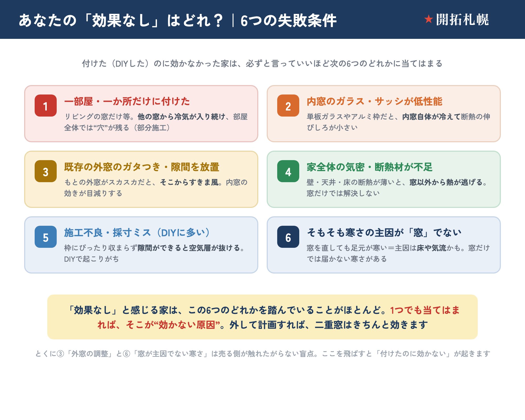
Task: Click the brown number 3 badge
Action: [46, 171]
